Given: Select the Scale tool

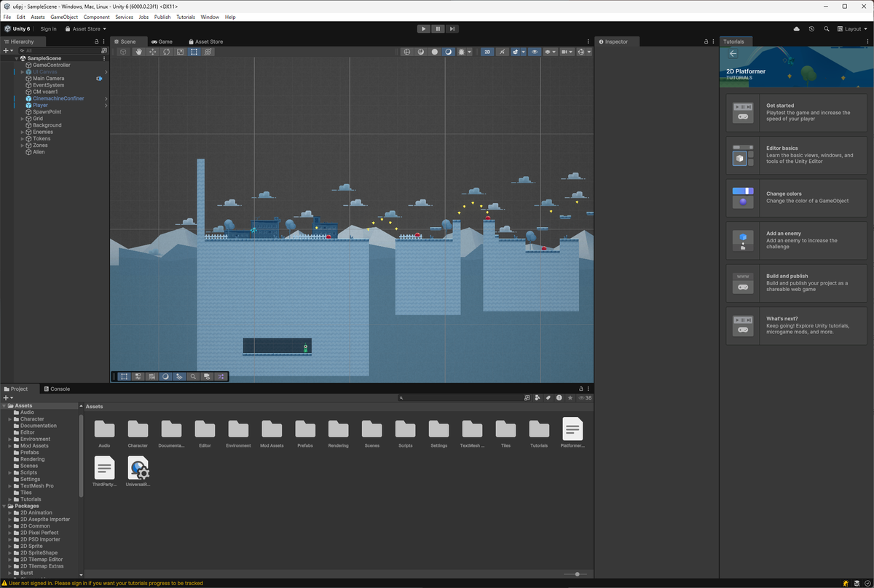Looking at the screenshot, I should (180, 52).
